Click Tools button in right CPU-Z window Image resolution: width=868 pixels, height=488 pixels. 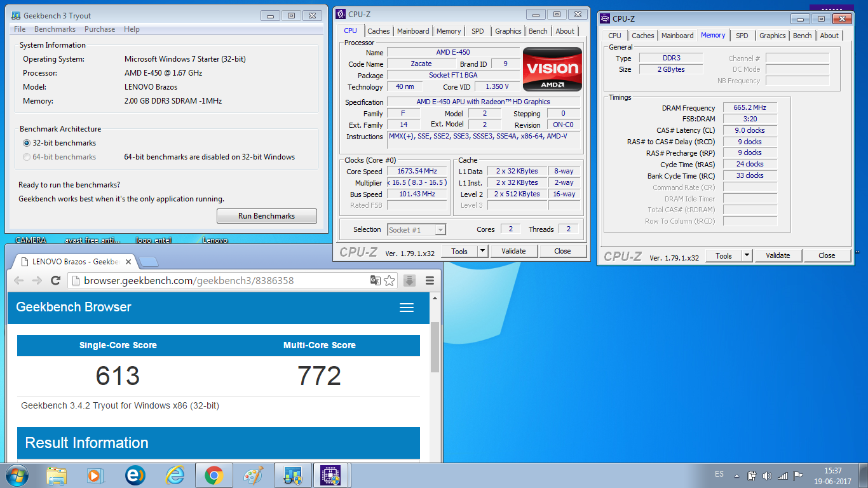[724, 255]
